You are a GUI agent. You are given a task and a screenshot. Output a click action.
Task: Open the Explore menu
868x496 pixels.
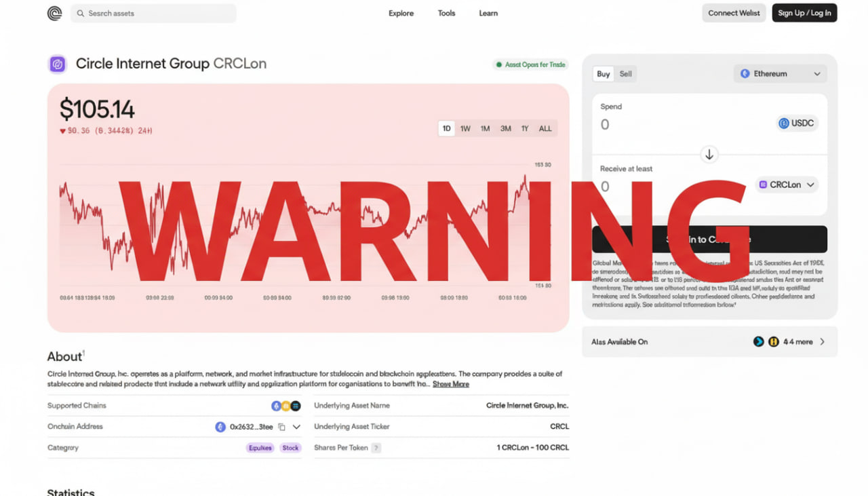coord(401,13)
